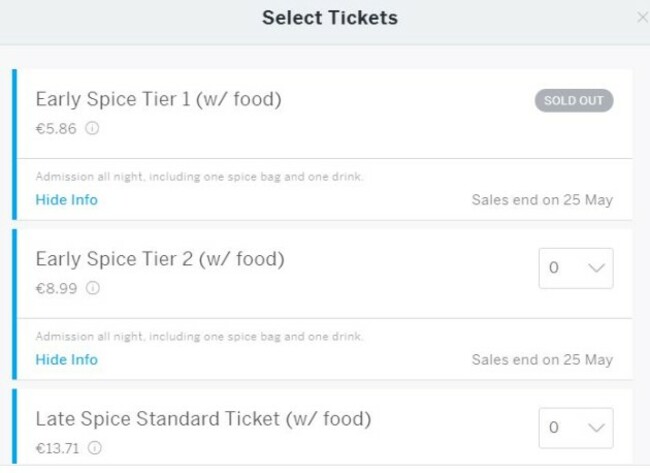Viewport: 650px width, 473px height.
Task: Click the Select Tickets header title
Action: (x=330, y=18)
